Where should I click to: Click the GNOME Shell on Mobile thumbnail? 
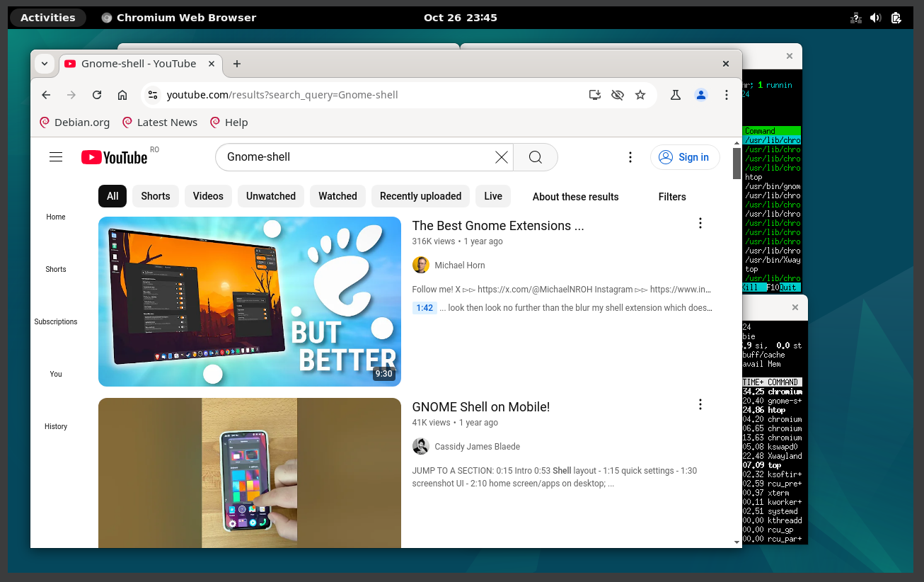click(x=249, y=473)
